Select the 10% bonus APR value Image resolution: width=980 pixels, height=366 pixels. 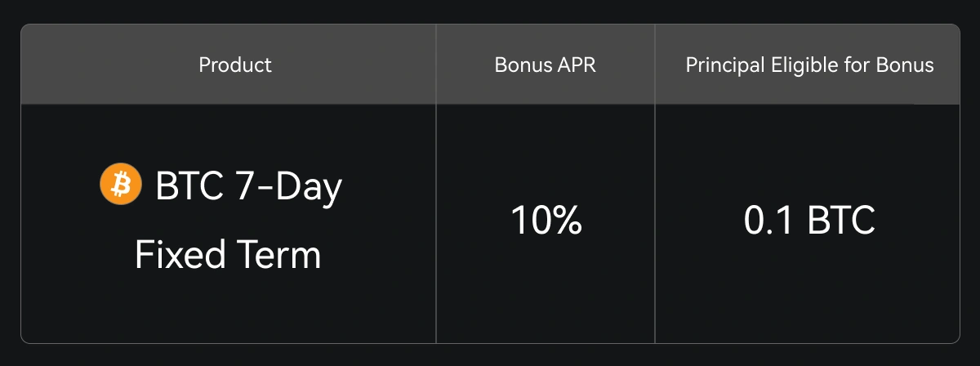(x=546, y=221)
